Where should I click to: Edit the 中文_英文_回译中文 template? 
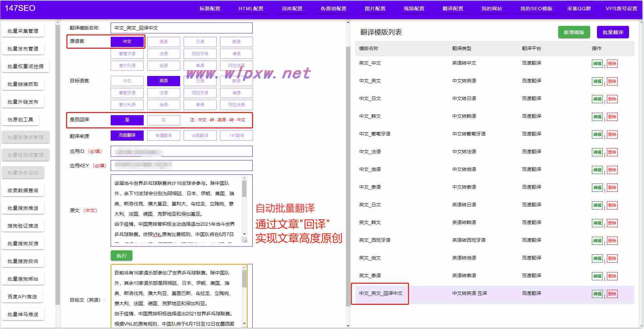[x=597, y=294]
